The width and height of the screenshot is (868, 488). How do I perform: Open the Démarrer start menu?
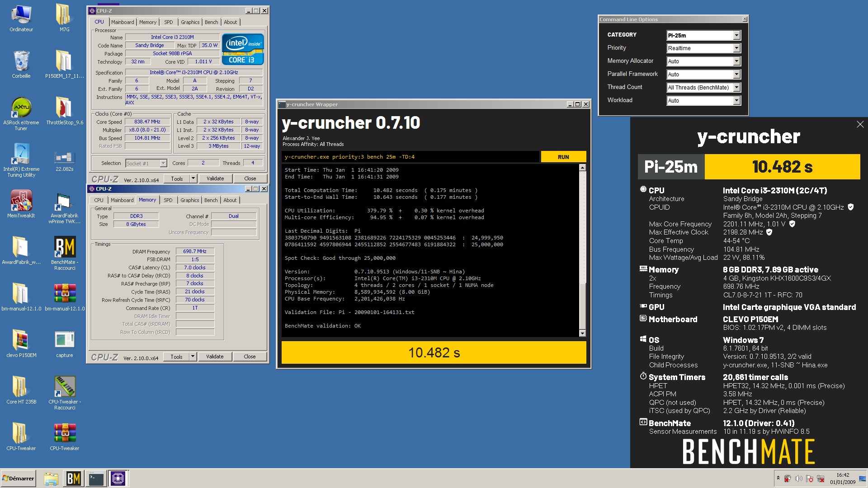tap(18, 479)
